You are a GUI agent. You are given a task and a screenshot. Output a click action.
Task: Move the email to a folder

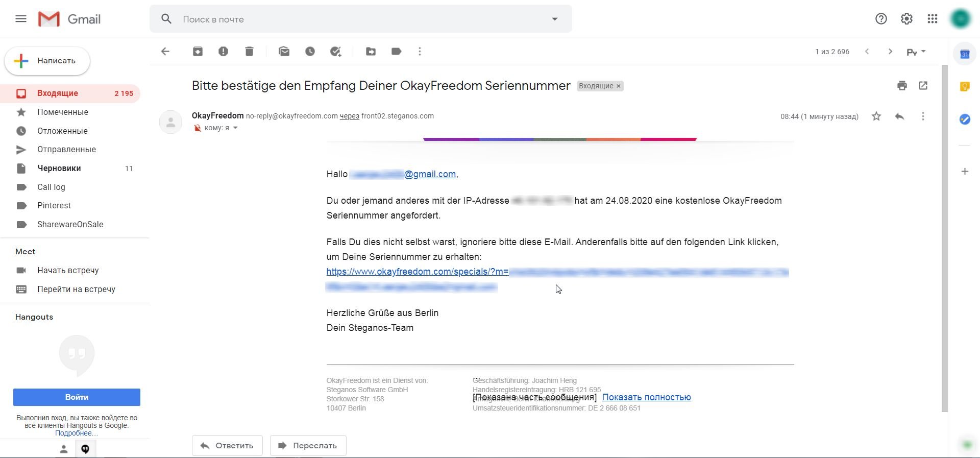[x=371, y=52]
